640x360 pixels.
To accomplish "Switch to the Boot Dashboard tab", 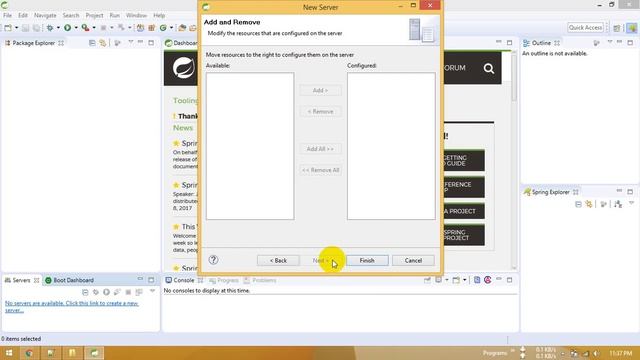I will [x=69, y=280].
